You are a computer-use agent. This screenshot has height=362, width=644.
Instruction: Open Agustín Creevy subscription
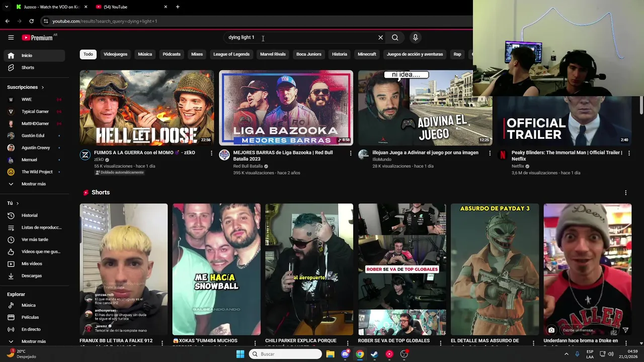pyautogui.click(x=34, y=148)
